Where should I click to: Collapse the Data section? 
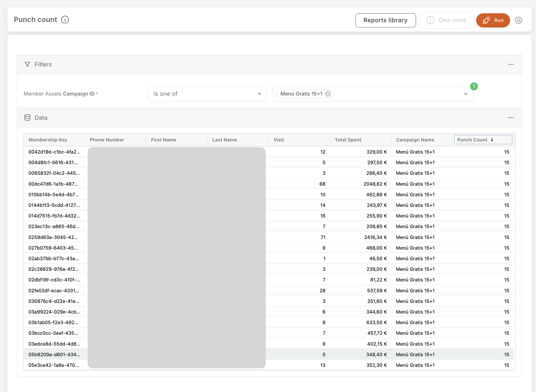click(511, 117)
